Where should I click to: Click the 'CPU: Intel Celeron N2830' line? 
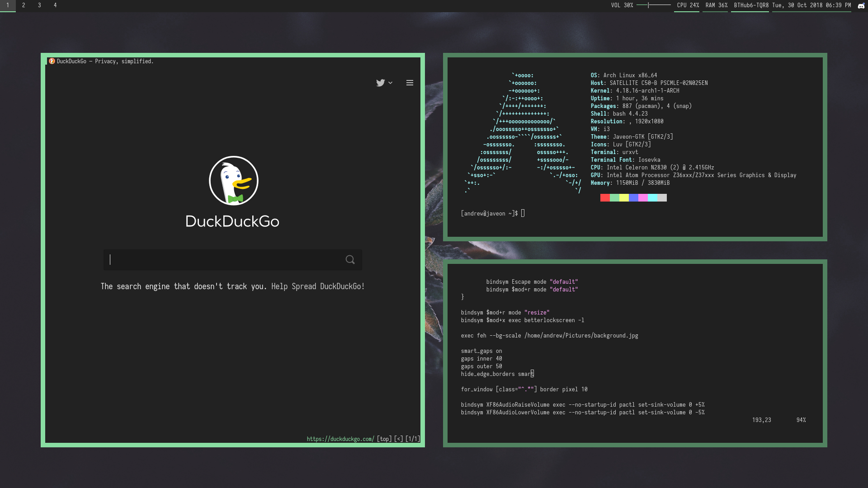[x=652, y=168]
